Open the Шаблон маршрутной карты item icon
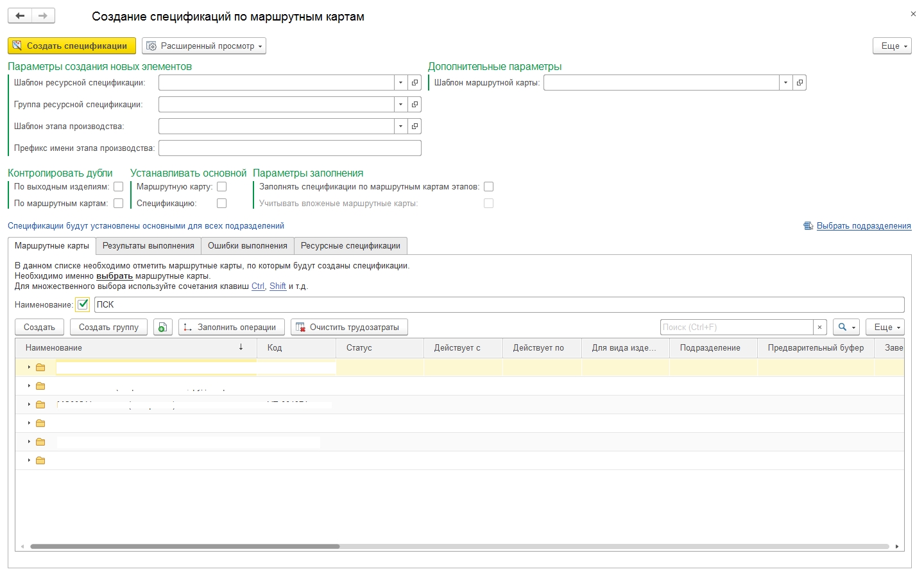This screenshot has width=924, height=576. point(800,83)
